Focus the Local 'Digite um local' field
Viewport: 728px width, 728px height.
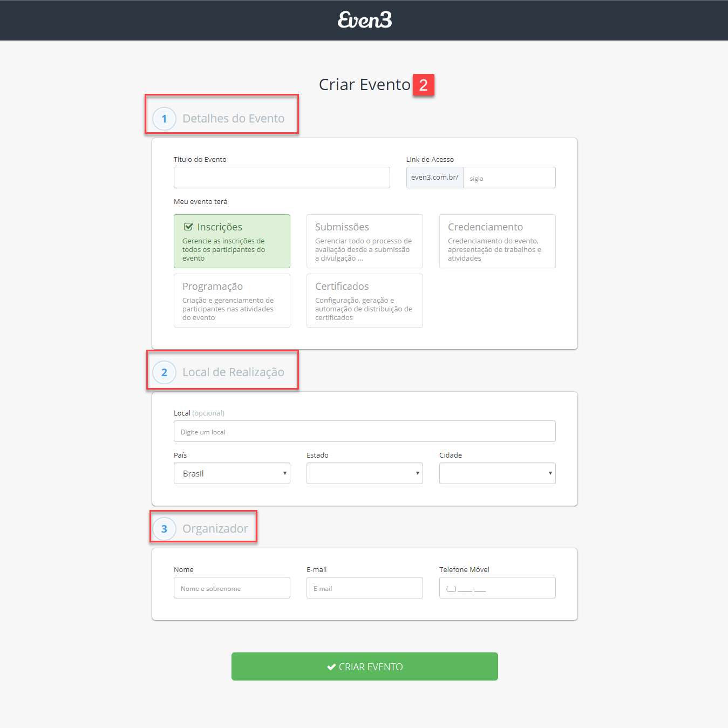point(364,431)
